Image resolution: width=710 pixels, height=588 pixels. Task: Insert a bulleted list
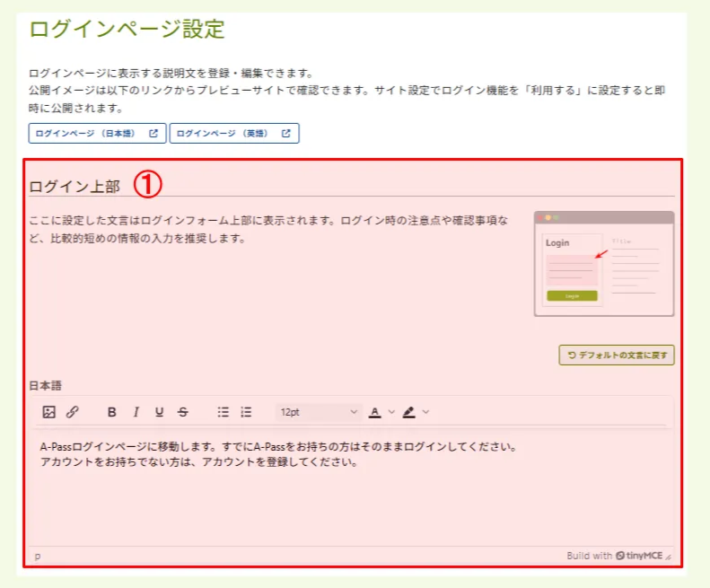tap(223, 412)
